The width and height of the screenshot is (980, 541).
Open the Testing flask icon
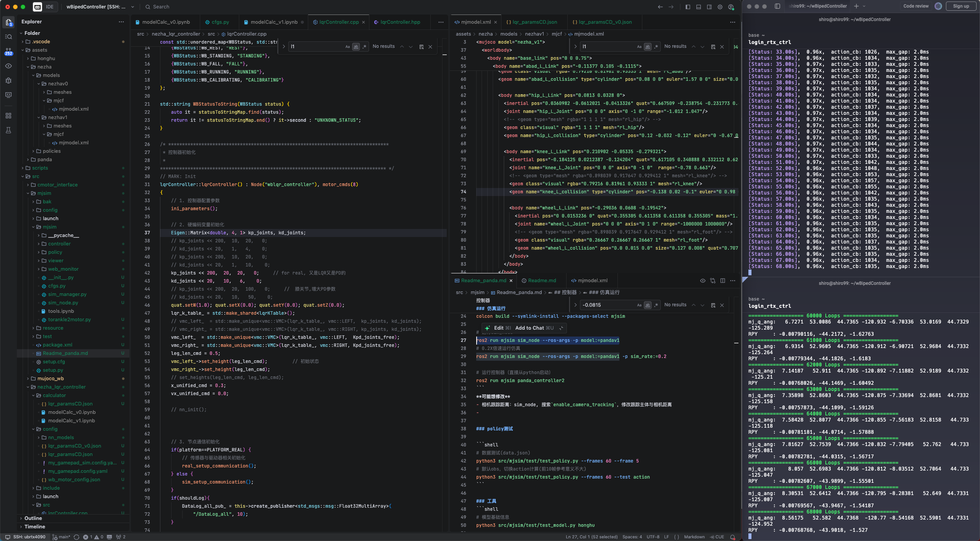[x=8, y=130]
